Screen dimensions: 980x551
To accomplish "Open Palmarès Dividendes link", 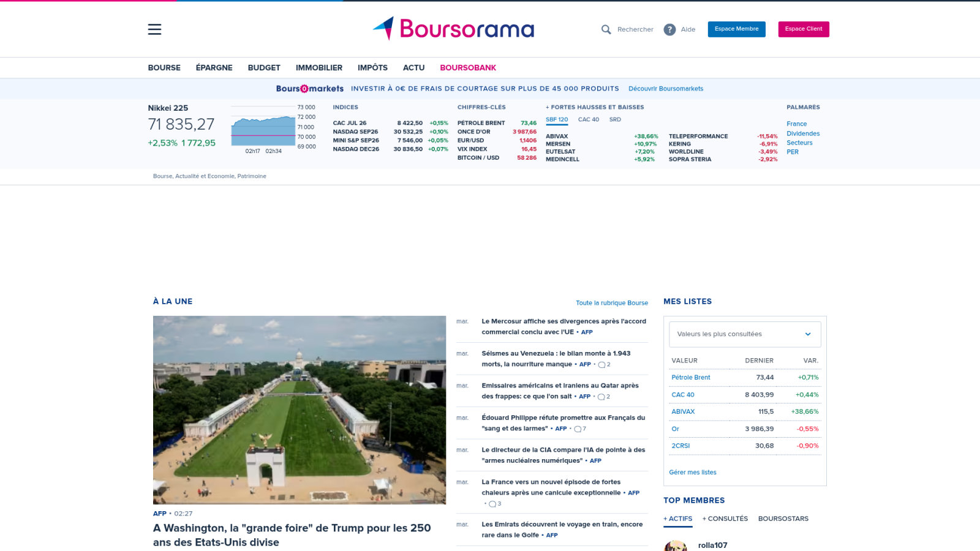I will click(x=803, y=133).
